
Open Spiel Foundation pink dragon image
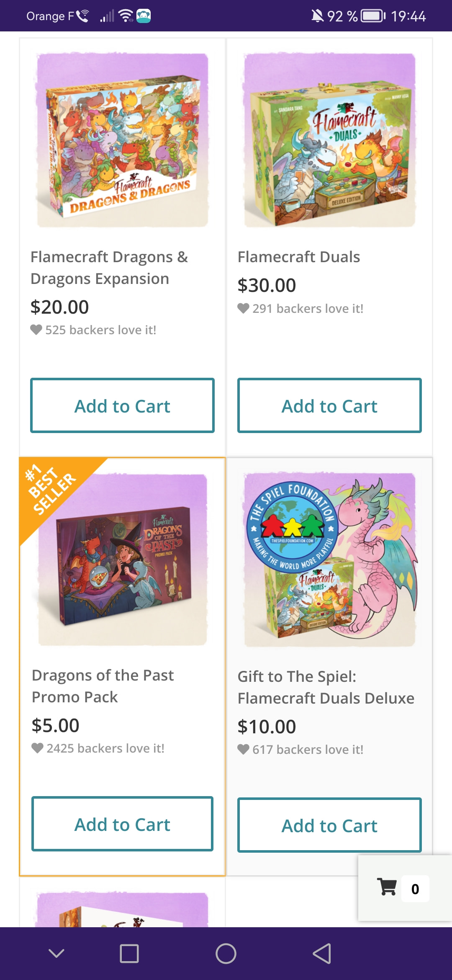point(330,560)
